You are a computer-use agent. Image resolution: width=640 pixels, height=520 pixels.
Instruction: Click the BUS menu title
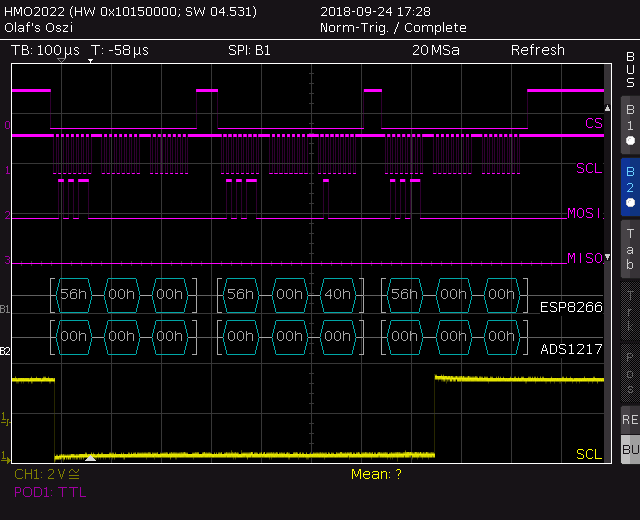tap(630, 69)
